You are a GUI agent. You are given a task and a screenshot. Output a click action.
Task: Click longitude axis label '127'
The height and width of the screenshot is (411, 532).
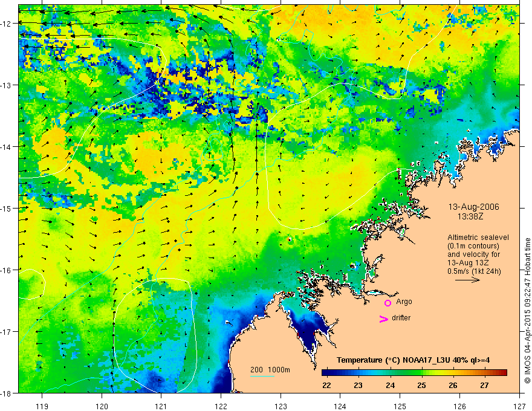click(519, 406)
